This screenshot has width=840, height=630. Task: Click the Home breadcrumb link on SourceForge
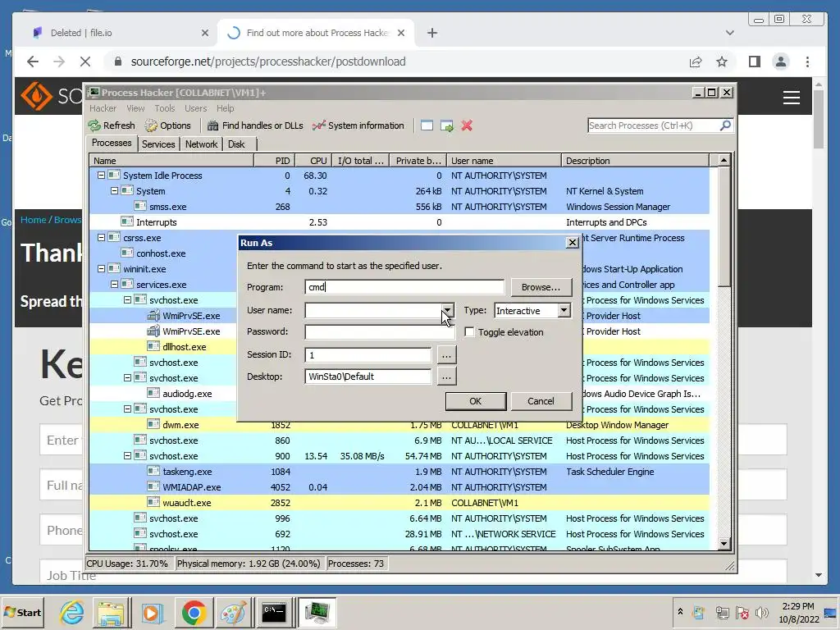click(33, 220)
